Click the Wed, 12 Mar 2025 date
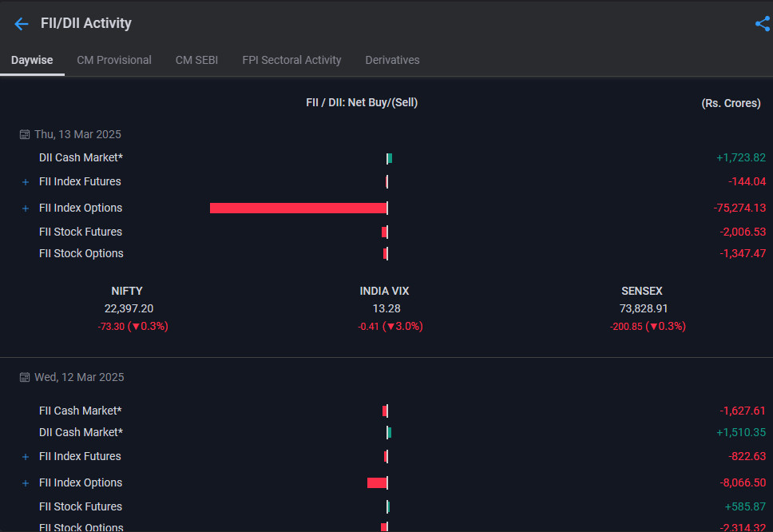Screen dimensions: 773x532 79,377
